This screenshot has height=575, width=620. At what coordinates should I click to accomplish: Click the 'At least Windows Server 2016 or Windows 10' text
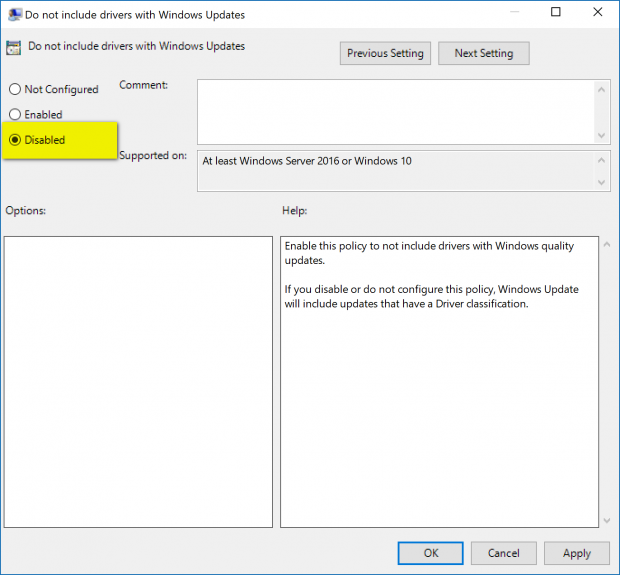(307, 161)
